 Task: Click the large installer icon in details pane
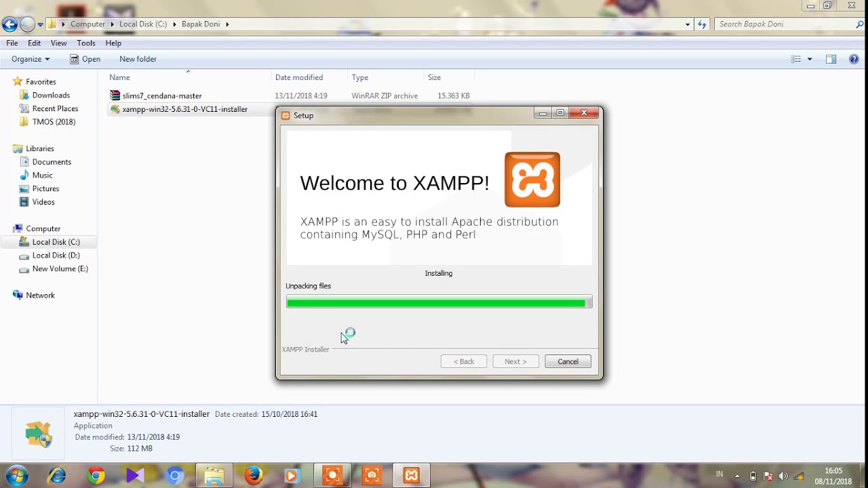39,434
